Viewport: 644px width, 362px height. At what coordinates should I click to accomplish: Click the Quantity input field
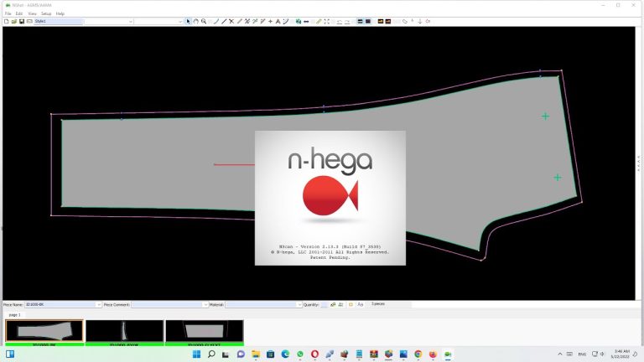tap(324, 304)
